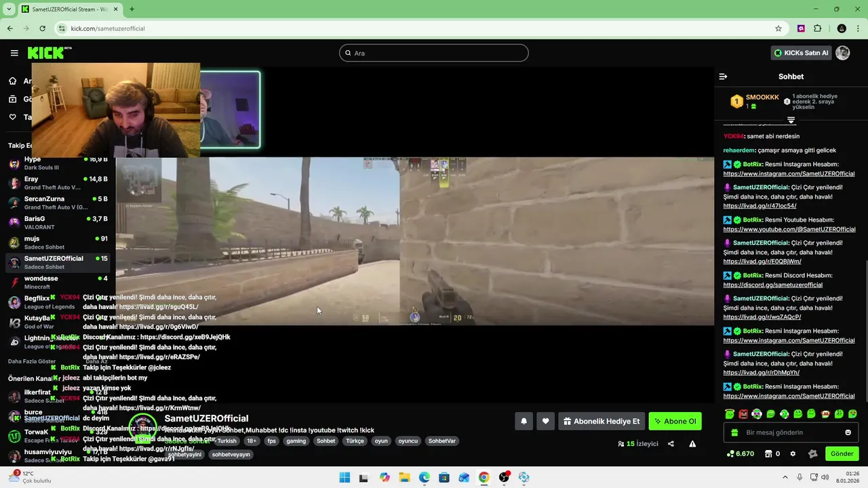
Task: Click the 15 İzleyici viewer count
Action: click(x=638, y=444)
